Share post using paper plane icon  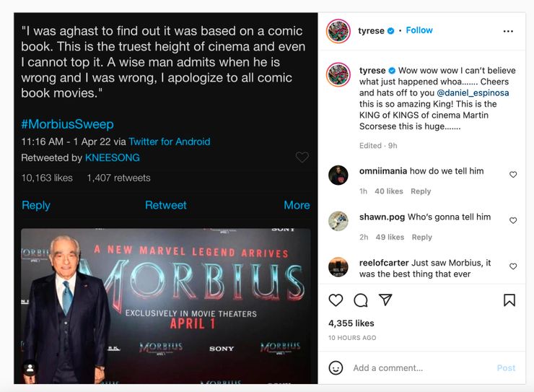point(385,300)
